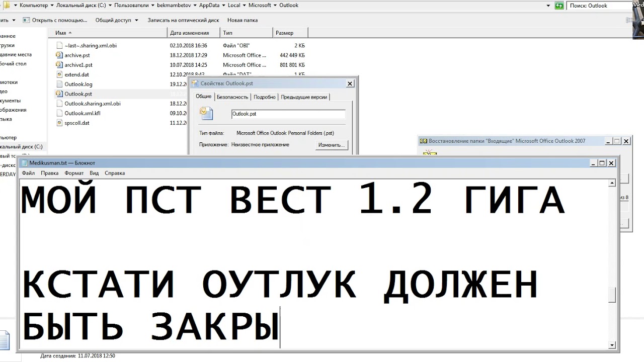Select the extend.dat file icon

pos(59,74)
